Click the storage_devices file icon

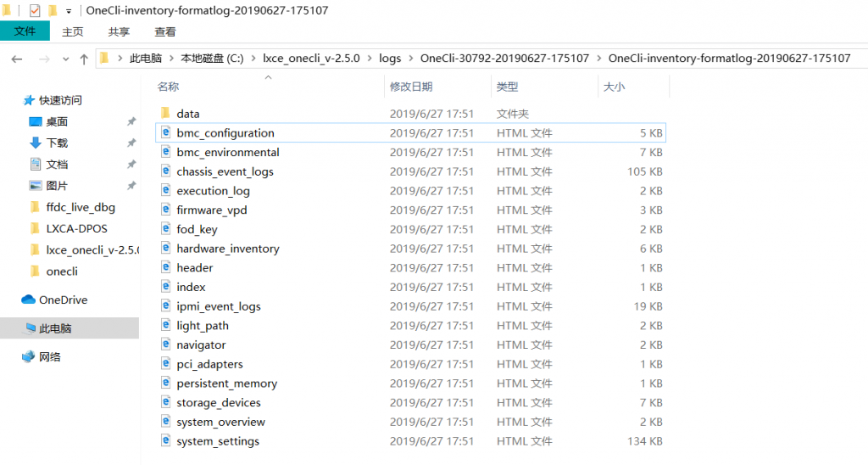pyautogui.click(x=165, y=402)
